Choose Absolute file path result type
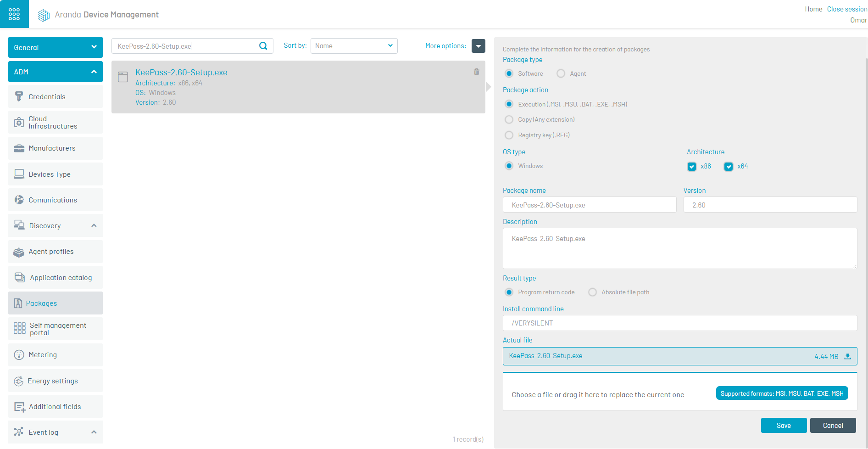Screen dimensions: 868x449 pos(592,292)
